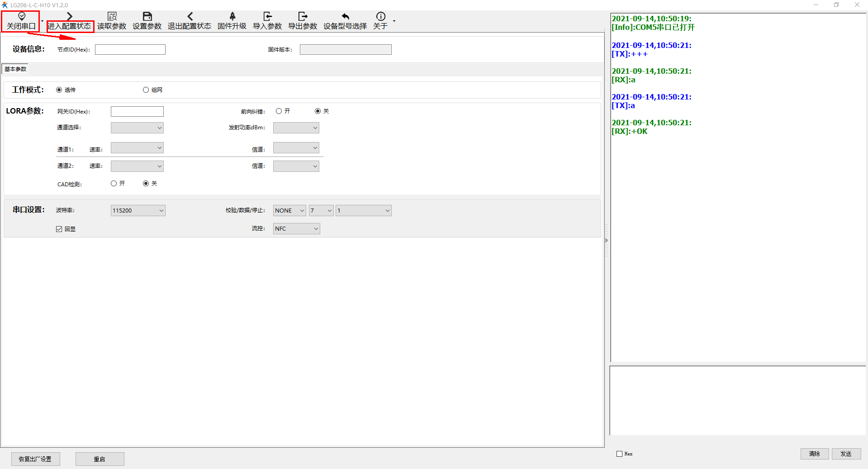Viewport: 868px width, 469px height.
Task: Enable the Hex checkbox
Action: click(x=620, y=454)
